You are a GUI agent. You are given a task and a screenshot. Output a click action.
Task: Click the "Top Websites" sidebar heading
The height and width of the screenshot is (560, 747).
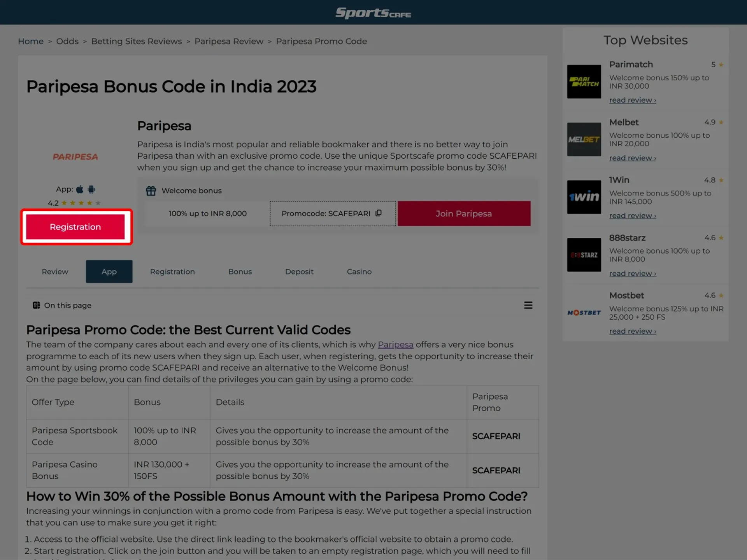coord(645,40)
